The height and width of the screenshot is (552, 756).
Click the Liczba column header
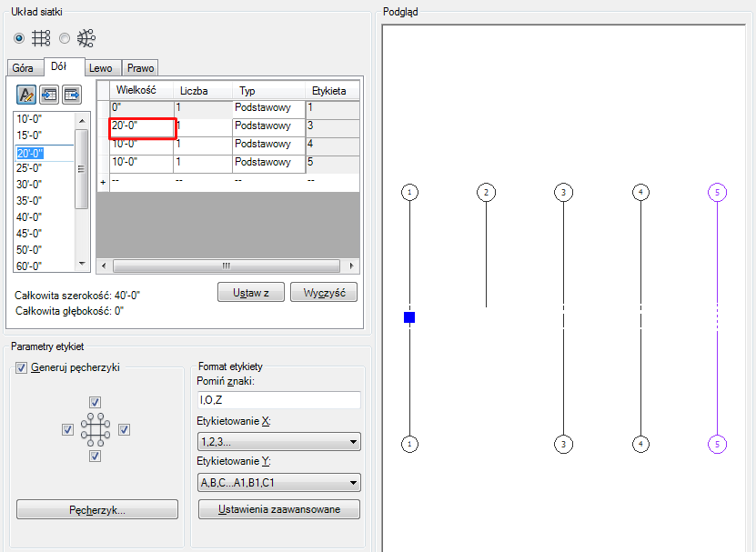(203, 91)
